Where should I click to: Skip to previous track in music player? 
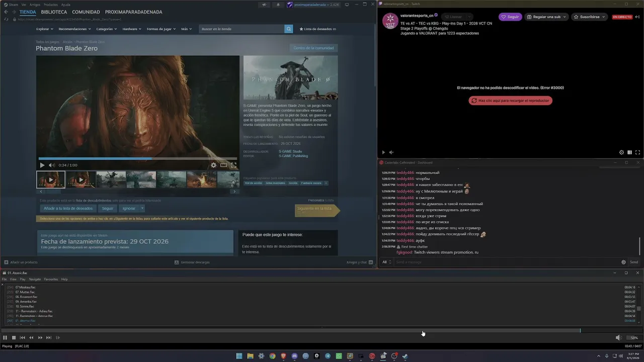tap(23, 338)
